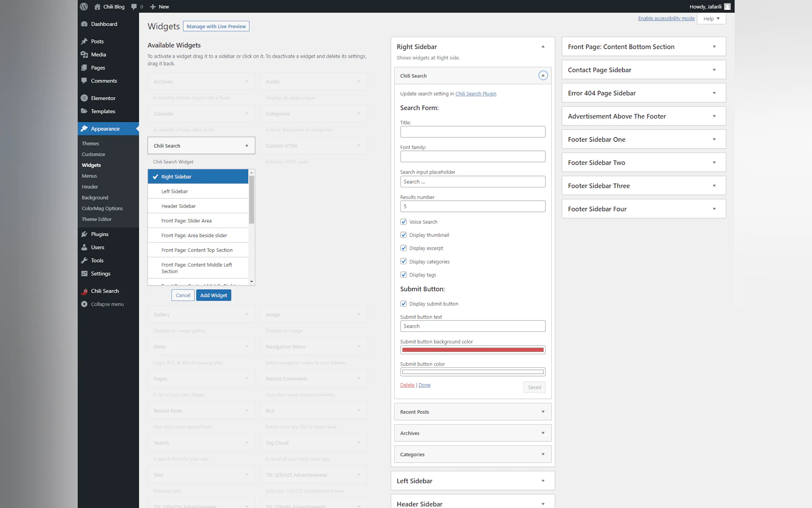Screen dimensions: 812x508
Task: Click the red submit button background swatch
Action: click(x=472, y=350)
